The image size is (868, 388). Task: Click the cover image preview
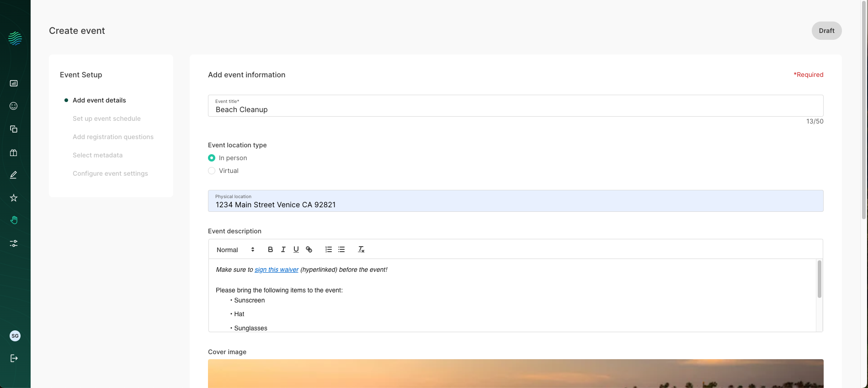[x=516, y=373]
